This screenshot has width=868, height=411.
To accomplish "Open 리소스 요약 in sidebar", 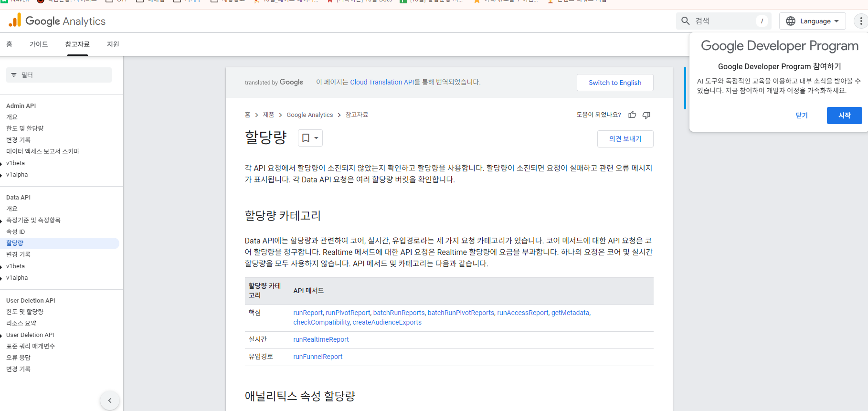I will click(x=21, y=323).
